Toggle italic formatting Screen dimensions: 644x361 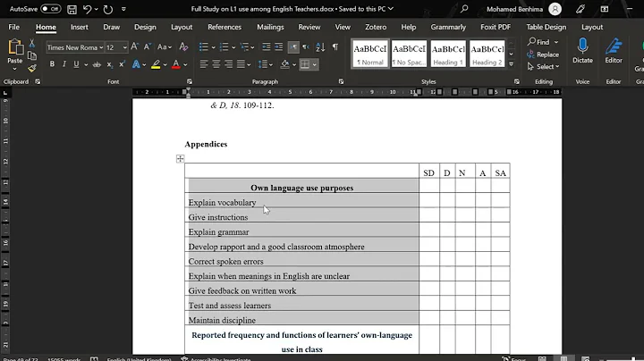coord(64,64)
